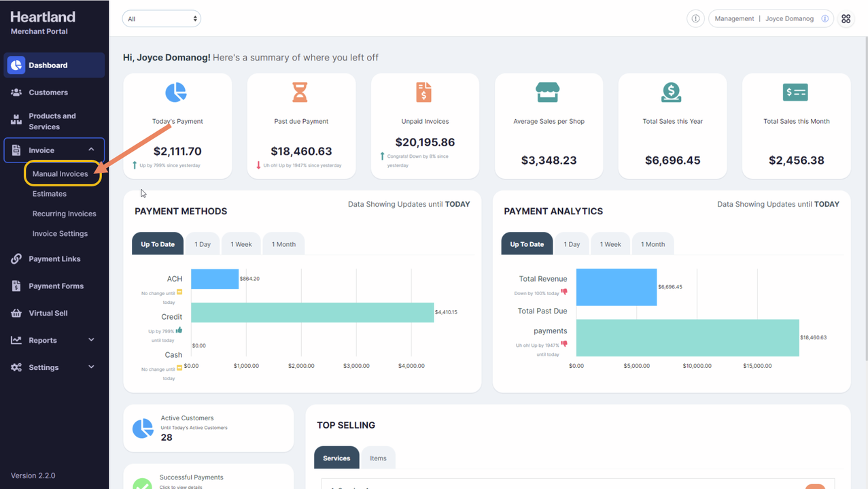Click the Payment Links chain icon
Screen dimensions: 868x489
coord(16,259)
